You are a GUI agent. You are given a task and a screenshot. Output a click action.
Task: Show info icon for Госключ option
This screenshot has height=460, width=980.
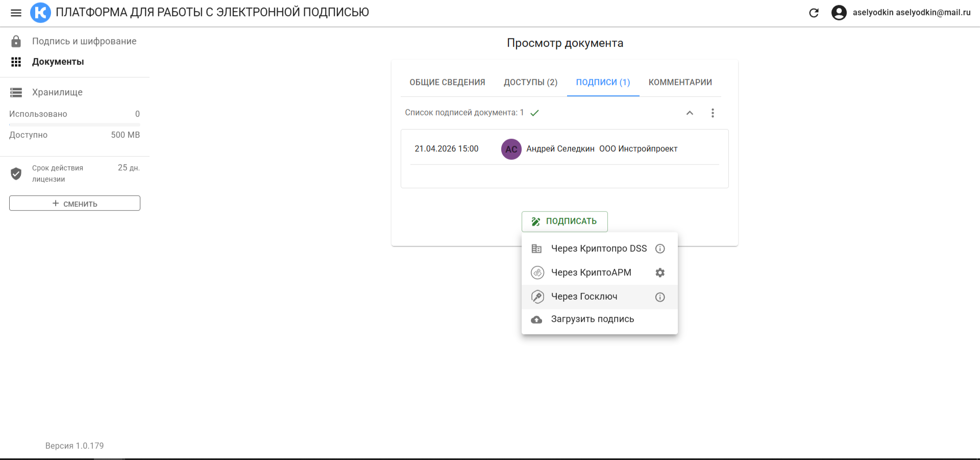click(x=659, y=297)
